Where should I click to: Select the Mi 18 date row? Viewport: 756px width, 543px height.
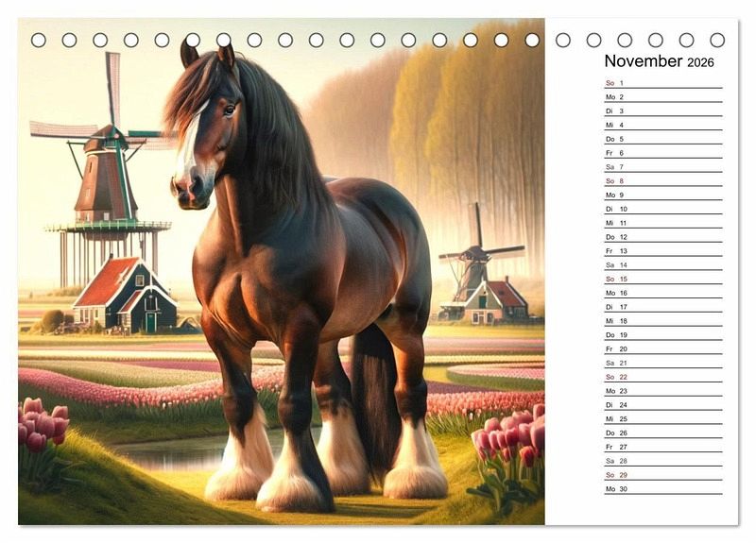[x=663, y=320]
